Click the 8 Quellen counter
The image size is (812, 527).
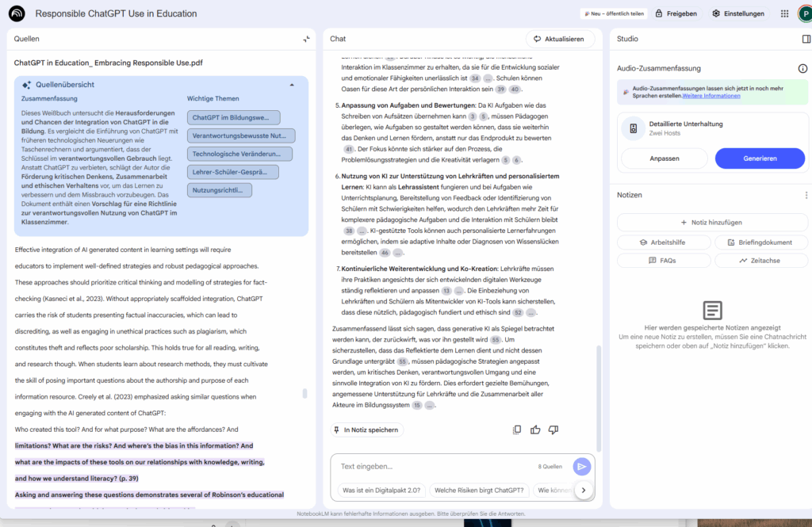click(550, 467)
